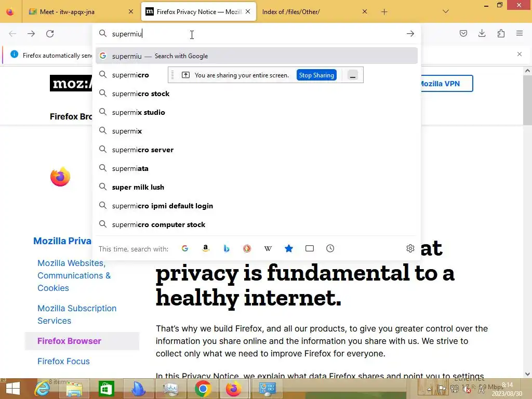The width and height of the screenshot is (532, 399).
Task: Search this time in Bookmarks
Action: 289,249
